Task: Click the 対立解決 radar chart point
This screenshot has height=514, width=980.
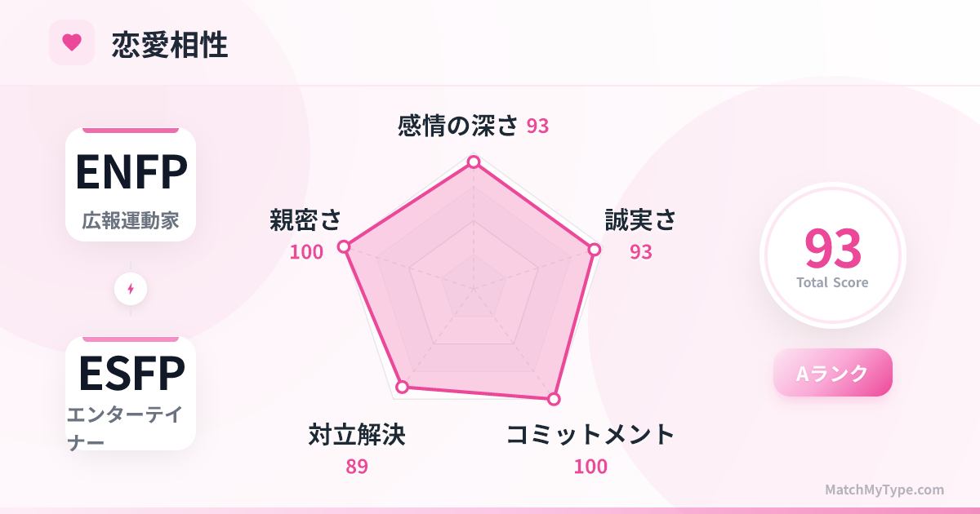Action: pyautogui.click(x=401, y=387)
